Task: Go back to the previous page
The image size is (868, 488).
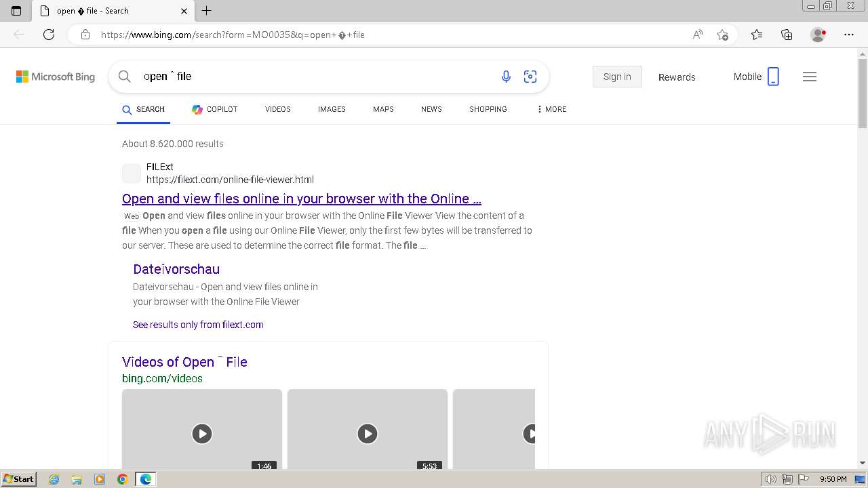Action: click(19, 35)
